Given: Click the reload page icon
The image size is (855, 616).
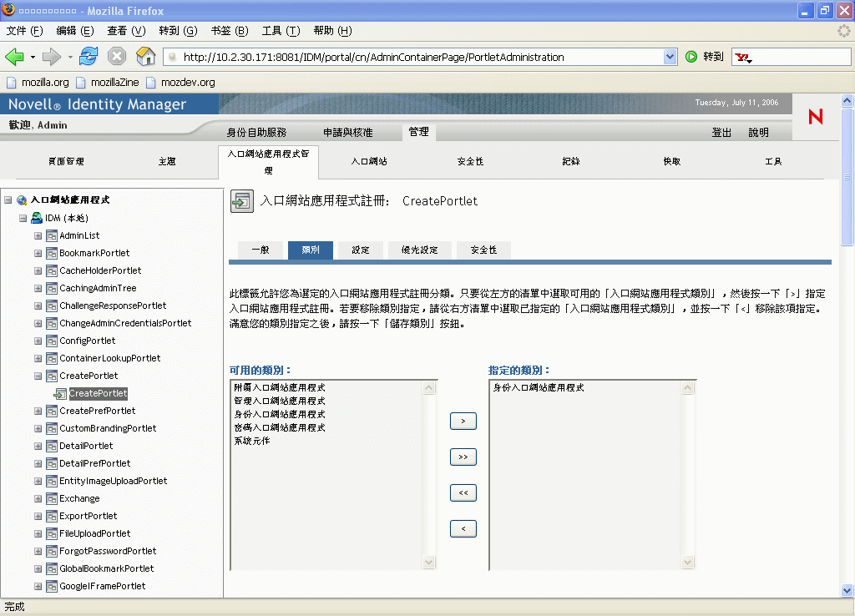Looking at the screenshot, I should tap(89, 56).
